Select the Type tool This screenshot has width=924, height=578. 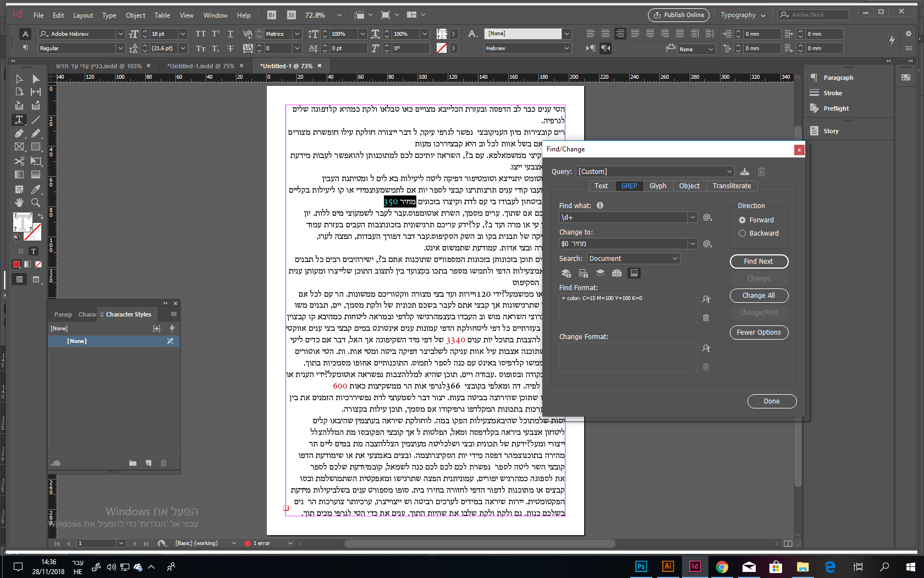pyautogui.click(x=19, y=119)
